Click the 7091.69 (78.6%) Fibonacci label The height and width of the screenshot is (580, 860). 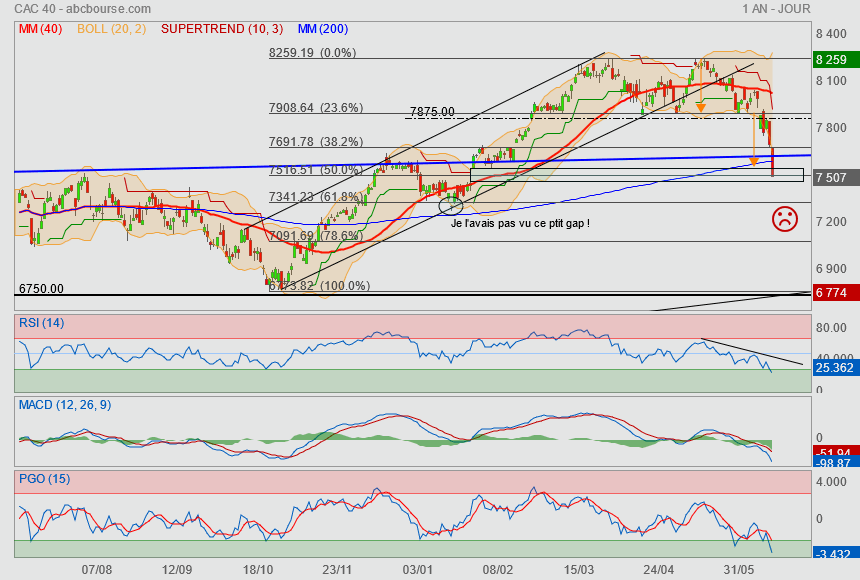[316, 235]
